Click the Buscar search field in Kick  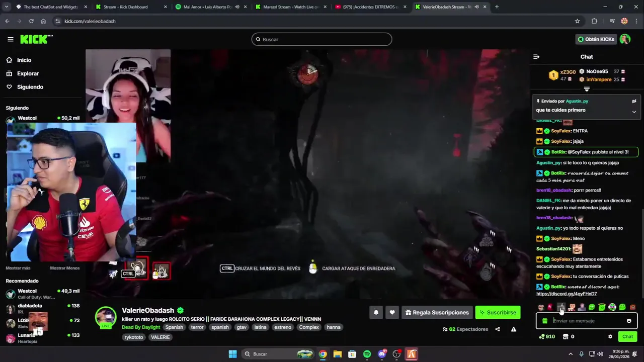[x=321, y=39]
